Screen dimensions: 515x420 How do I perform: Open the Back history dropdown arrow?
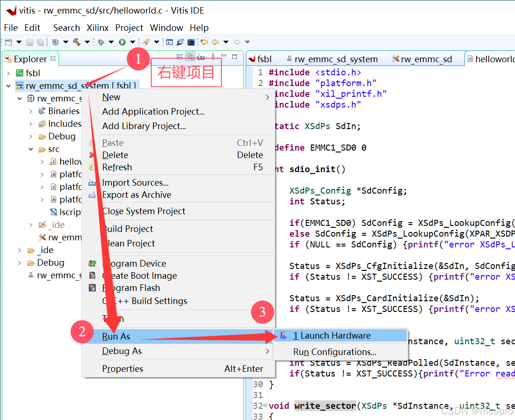[226, 42]
